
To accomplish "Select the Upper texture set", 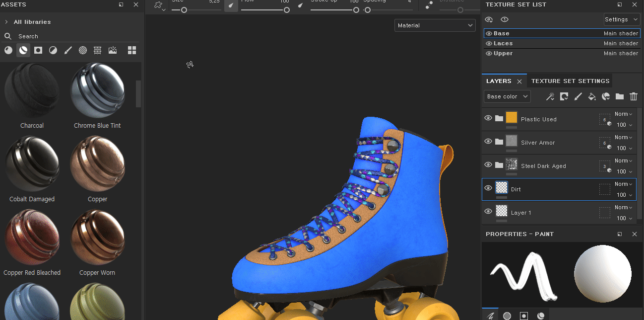I will coord(562,53).
